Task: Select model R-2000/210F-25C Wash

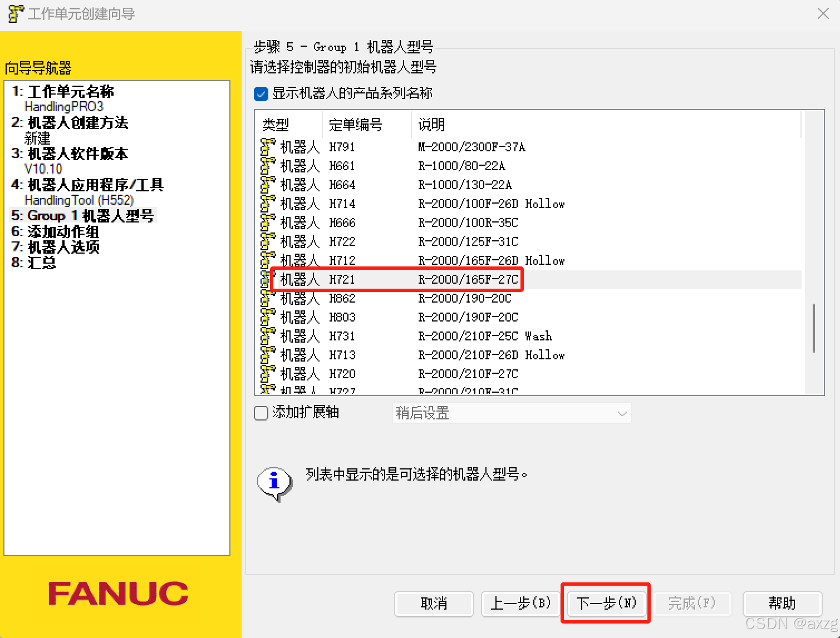Action: [485, 336]
